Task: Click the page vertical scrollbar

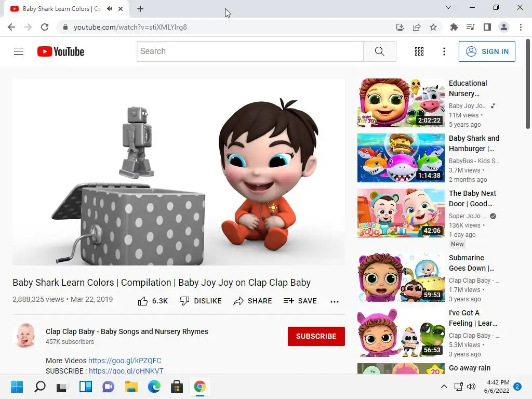Action: pos(528,84)
